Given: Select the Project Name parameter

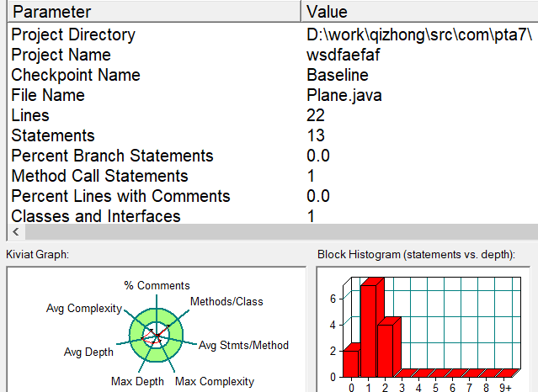Looking at the screenshot, I should [61, 55].
